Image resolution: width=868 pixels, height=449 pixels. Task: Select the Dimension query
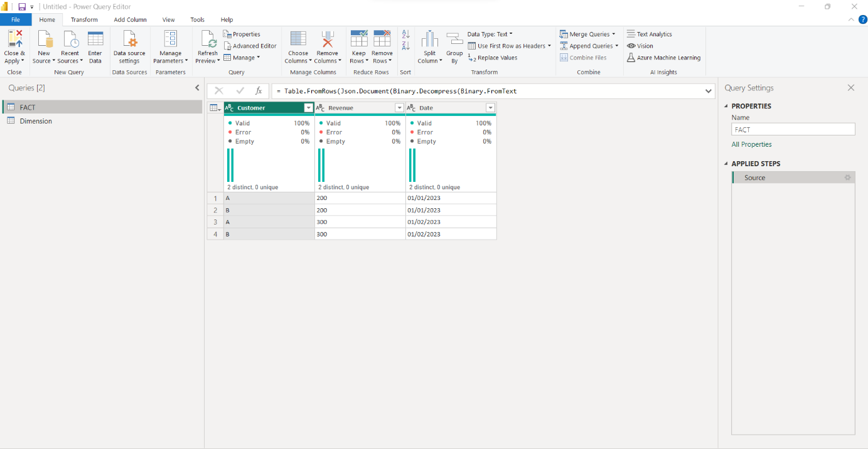pos(36,120)
